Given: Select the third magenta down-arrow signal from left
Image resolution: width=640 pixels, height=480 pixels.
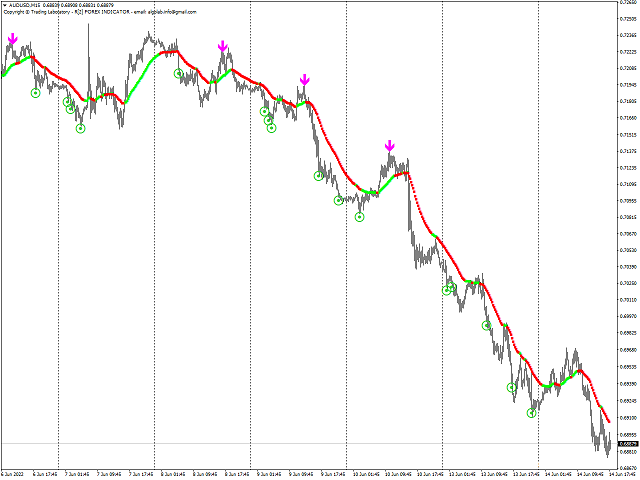Looking at the screenshot, I should [304, 80].
